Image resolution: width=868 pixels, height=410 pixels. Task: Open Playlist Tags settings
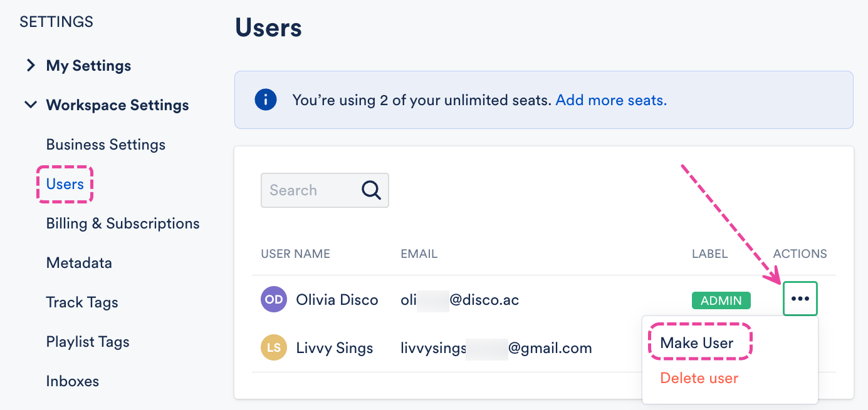88,342
